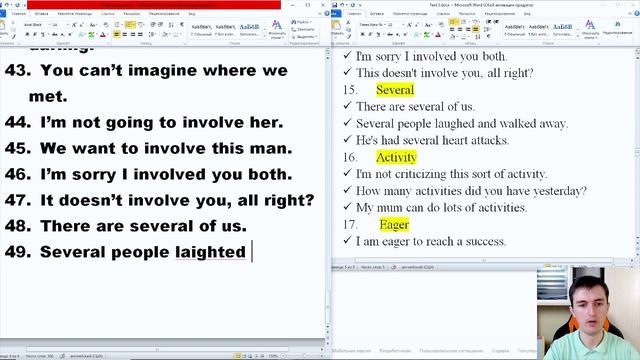Apply Заголовок style in right window
This screenshot has width=640, height=360.
coord(562,29)
